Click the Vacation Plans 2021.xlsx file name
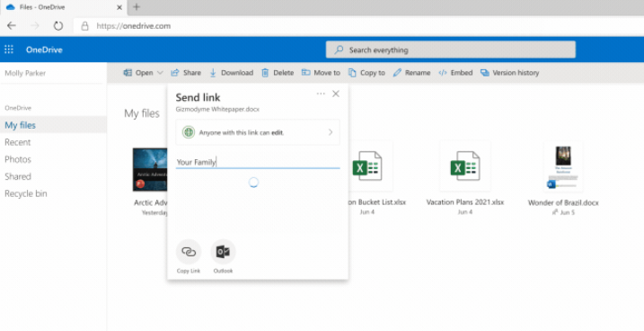 [x=465, y=202]
